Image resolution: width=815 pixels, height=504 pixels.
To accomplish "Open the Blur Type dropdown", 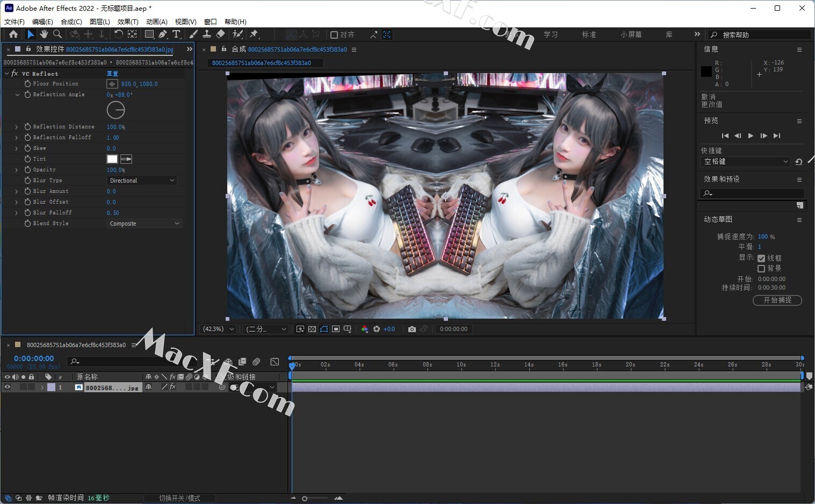I will [142, 181].
